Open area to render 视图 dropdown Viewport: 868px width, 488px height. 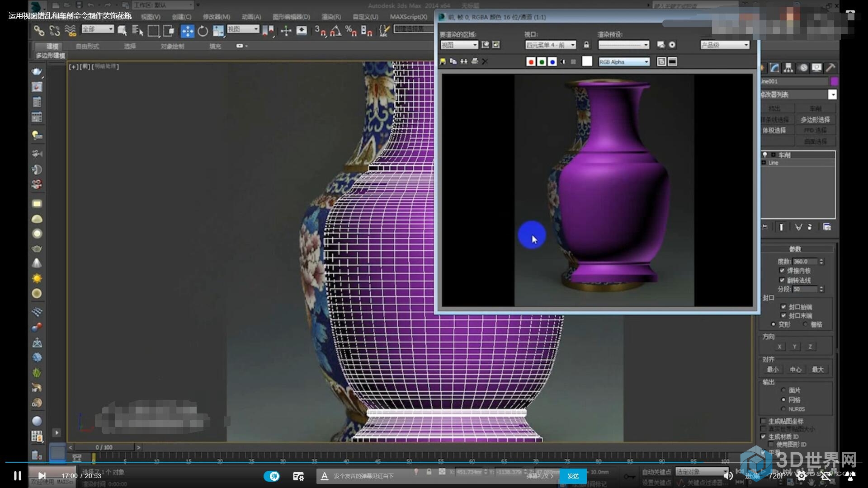[459, 45]
